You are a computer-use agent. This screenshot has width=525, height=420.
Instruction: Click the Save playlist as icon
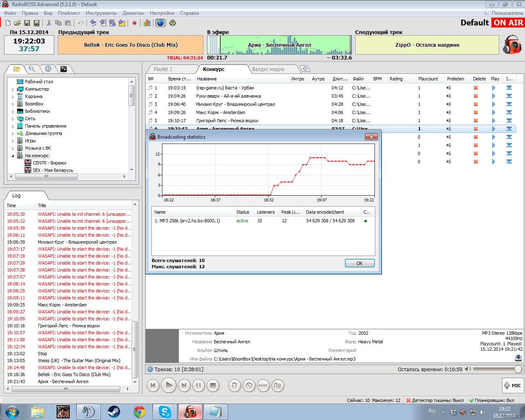coord(37,23)
